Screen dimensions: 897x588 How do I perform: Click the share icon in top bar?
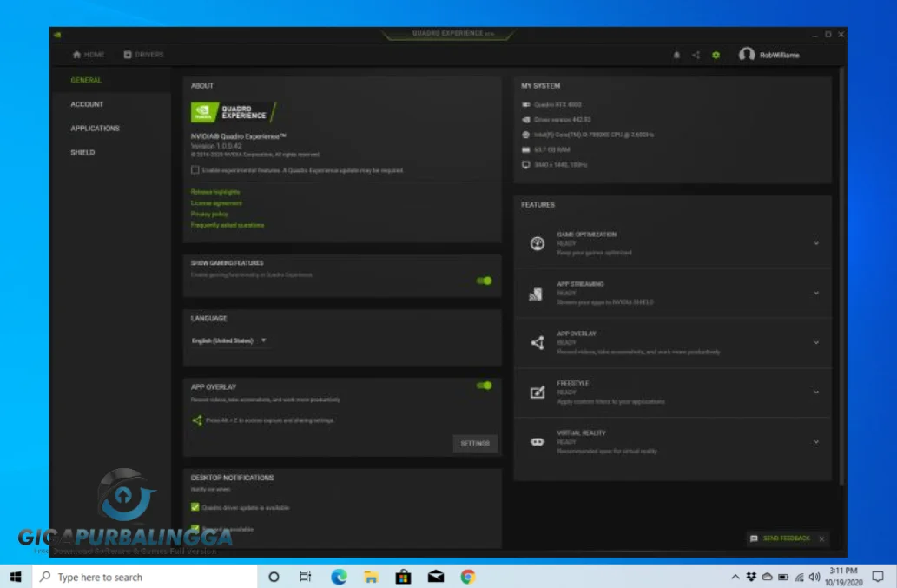pyautogui.click(x=696, y=55)
